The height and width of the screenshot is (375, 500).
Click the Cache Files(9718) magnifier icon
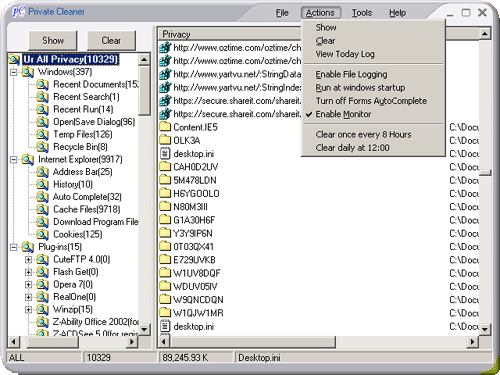coord(43,209)
